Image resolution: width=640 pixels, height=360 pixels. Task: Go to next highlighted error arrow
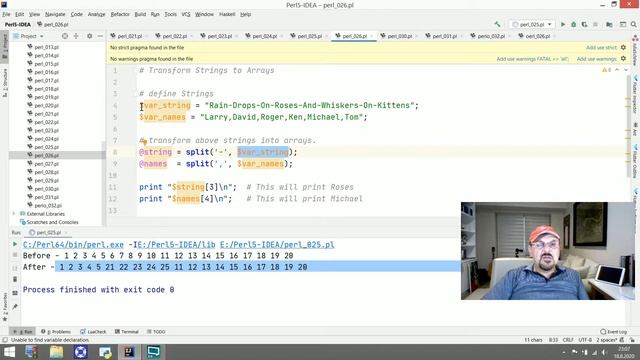pos(626,70)
